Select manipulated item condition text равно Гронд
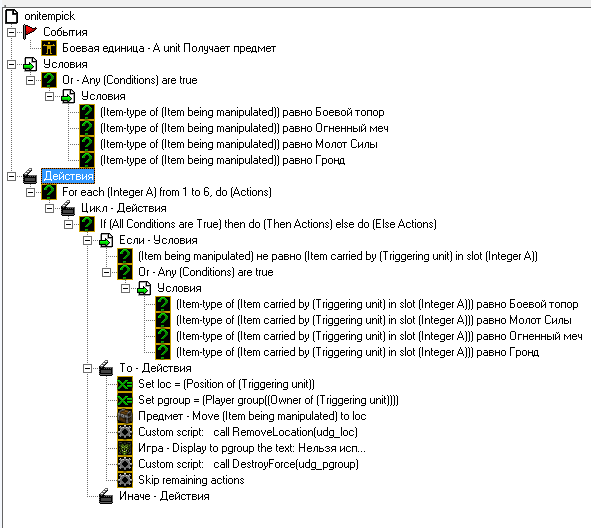591x528 pixels. tap(222, 160)
